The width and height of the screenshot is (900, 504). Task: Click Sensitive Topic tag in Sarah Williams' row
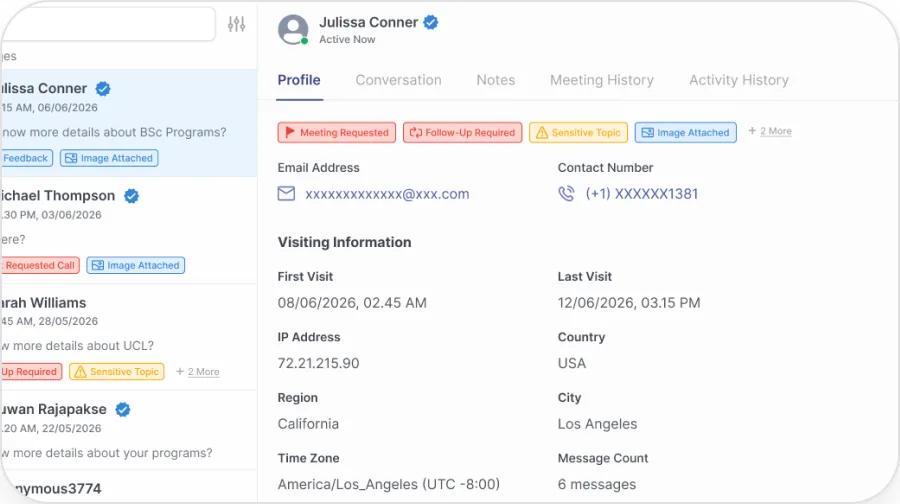[117, 372]
